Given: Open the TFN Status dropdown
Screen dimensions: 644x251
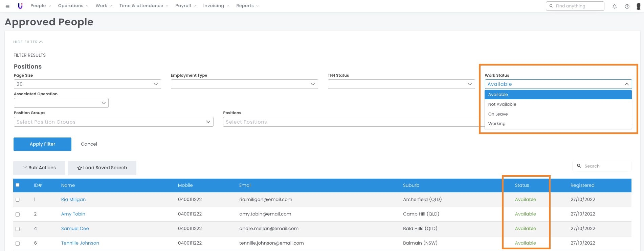Looking at the screenshot, I should 401,84.
